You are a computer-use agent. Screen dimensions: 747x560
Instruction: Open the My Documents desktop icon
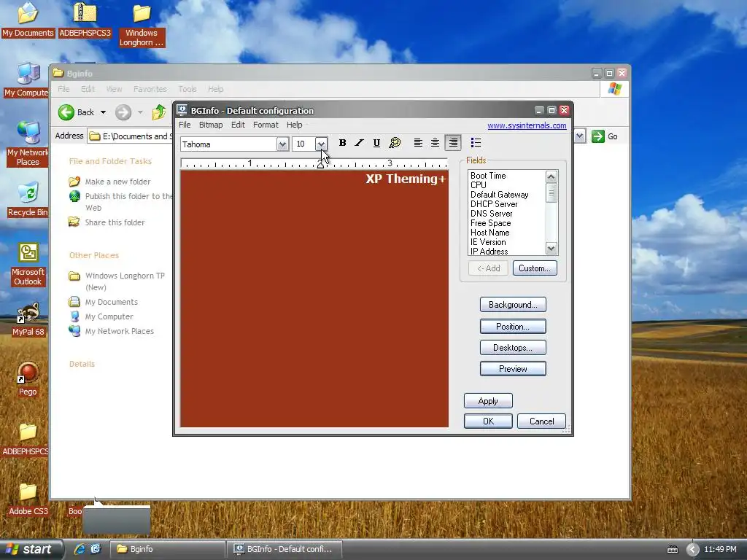pos(28,20)
